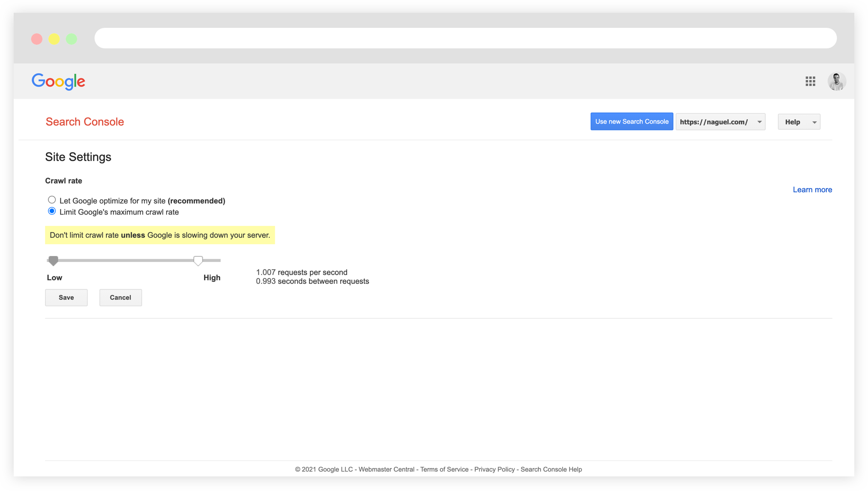
Task: Click the crawl rate slider's dark Low handle
Action: tap(53, 261)
